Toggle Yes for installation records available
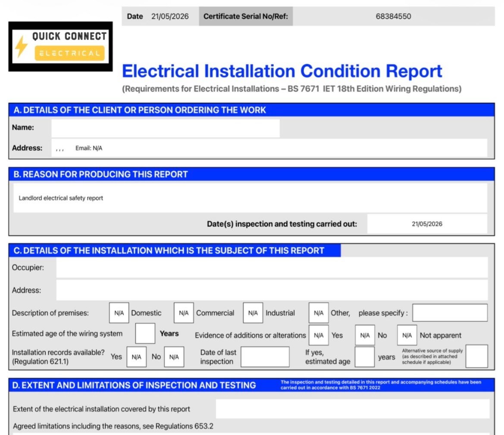The height and width of the screenshot is (435, 504). coord(137,357)
